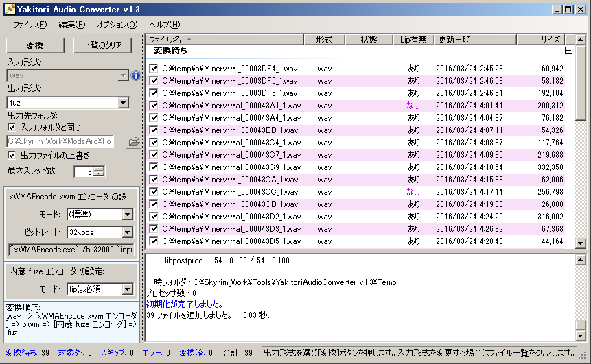Screen dimensions: 591x364
Task: Open the disabled .wav input format dropdown
Action: [124, 75]
